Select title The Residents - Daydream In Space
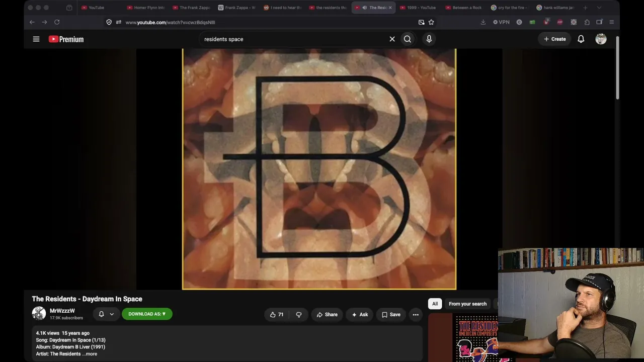The height and width of the screenshot is (362, 644). point(87,299)
